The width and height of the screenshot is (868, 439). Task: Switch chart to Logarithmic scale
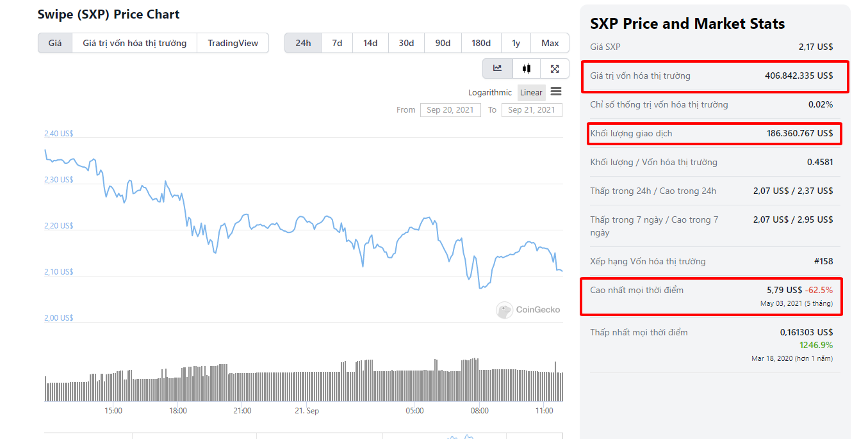pyautogui.click(x=490, y=92)
